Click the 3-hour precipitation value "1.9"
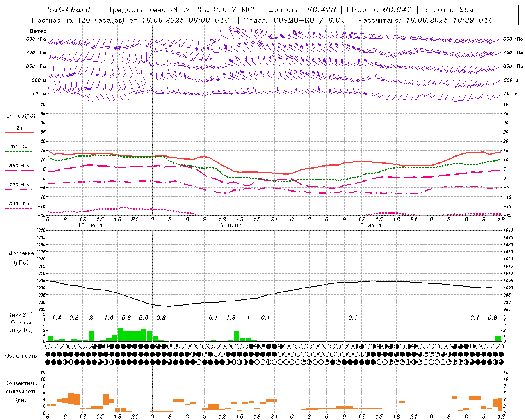This screenshot has width=525, height=420. pos(231,318)
